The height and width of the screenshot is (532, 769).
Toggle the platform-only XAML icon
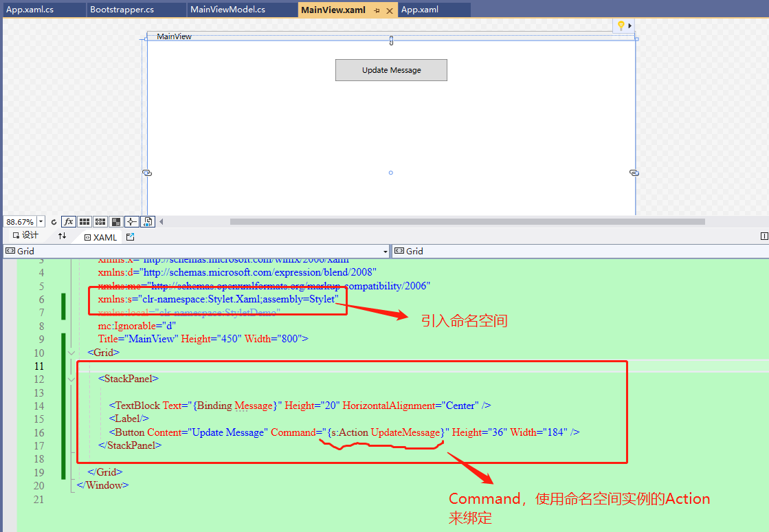148,221
